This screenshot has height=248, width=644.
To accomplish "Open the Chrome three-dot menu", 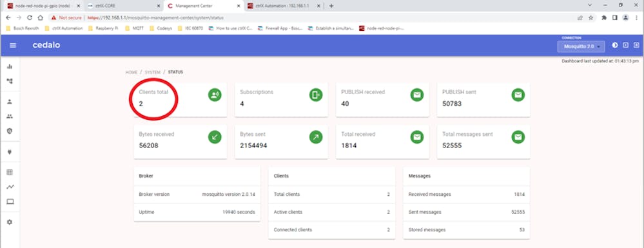I will pyautogui.click(x=636, y=17).
